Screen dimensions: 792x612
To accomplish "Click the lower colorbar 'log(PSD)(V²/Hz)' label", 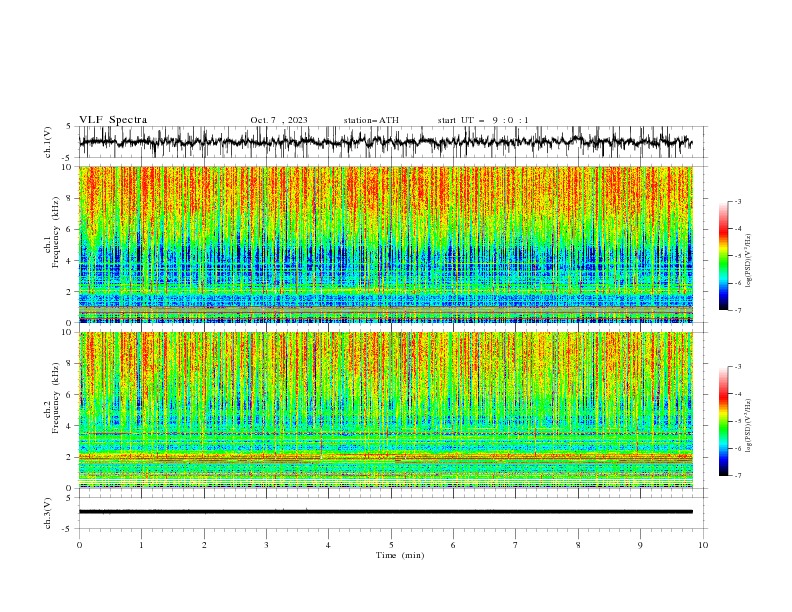I will click(749, 426).
